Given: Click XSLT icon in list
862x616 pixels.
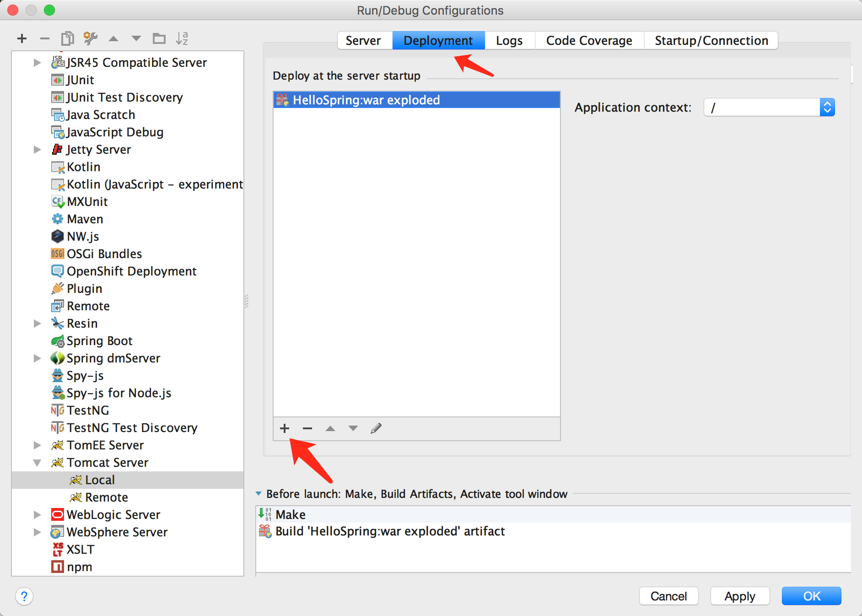Looking at the screenshot, I should pyautogui.click(x=58, y=549).
